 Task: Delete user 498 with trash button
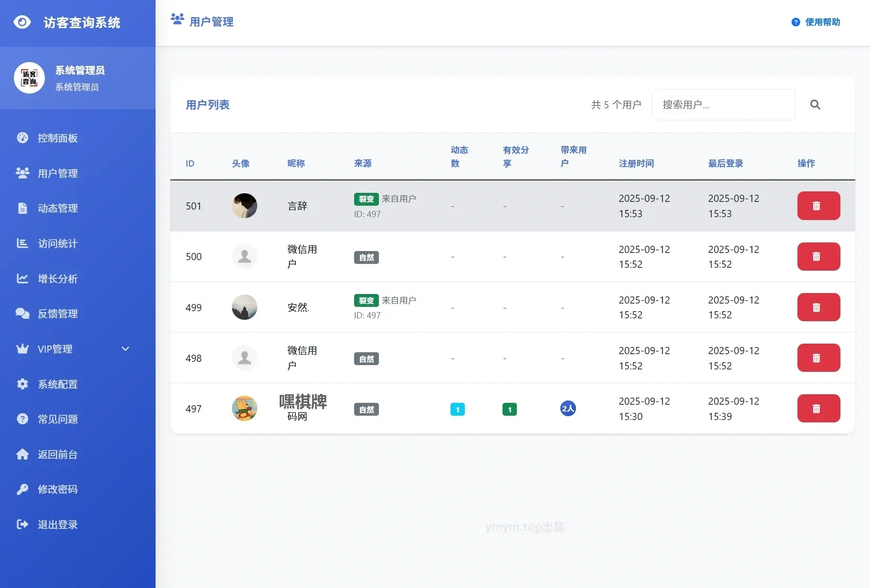(818, 357)
